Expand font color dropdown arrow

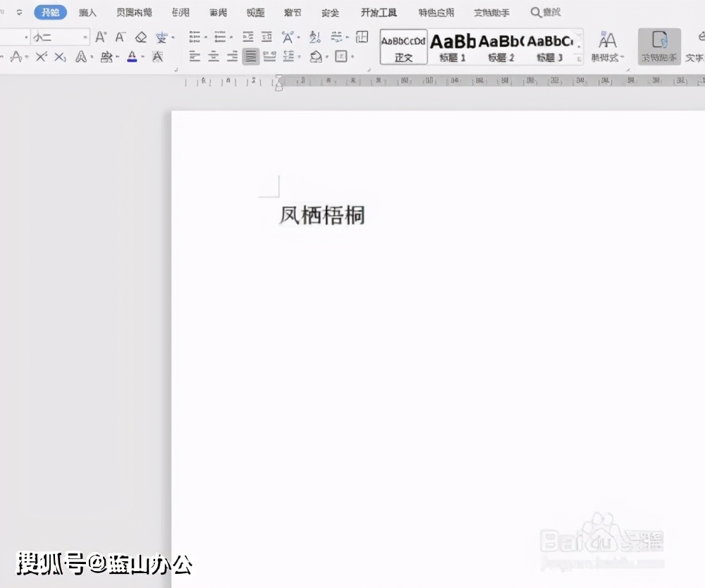click(142, 57)
